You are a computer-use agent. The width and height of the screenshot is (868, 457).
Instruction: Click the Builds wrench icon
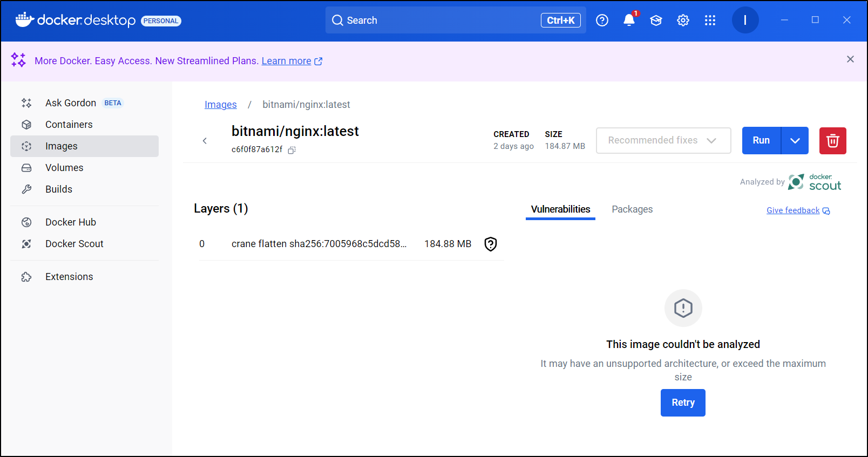(x=26, y=189)
